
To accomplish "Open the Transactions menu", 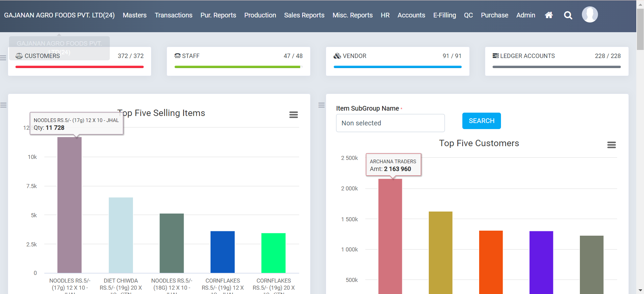I will [173, 15].
